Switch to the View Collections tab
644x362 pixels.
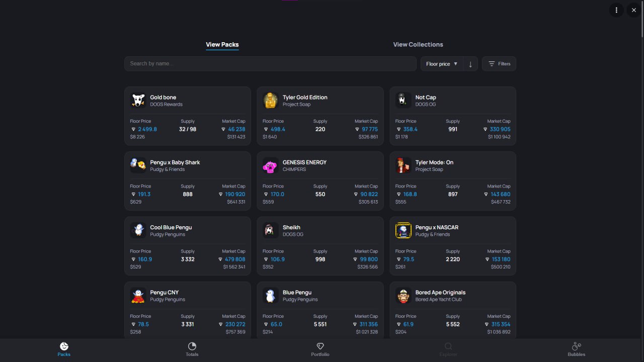pos(418,44)
